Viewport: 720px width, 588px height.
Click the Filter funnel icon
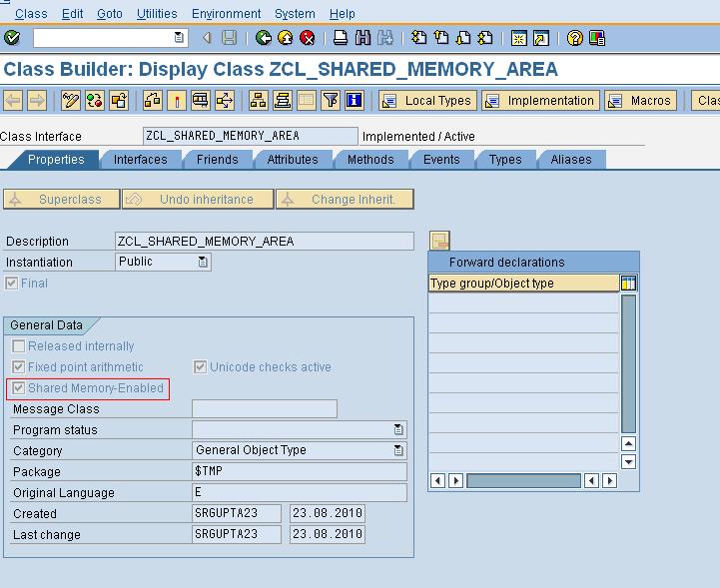[x=331, y=100]
